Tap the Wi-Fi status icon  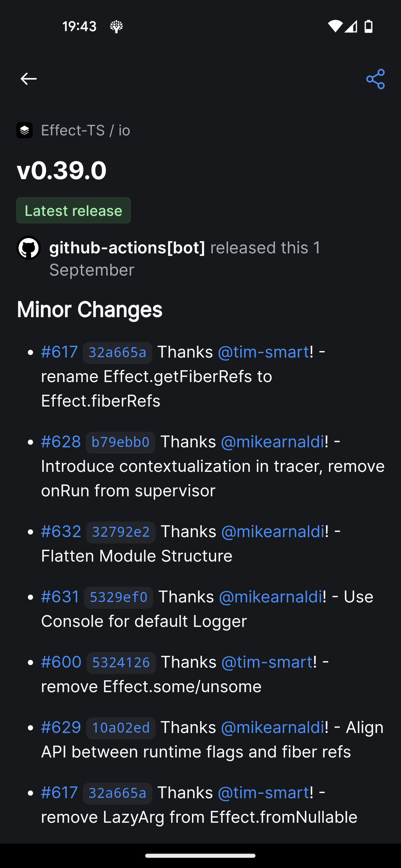coord(335,26)
